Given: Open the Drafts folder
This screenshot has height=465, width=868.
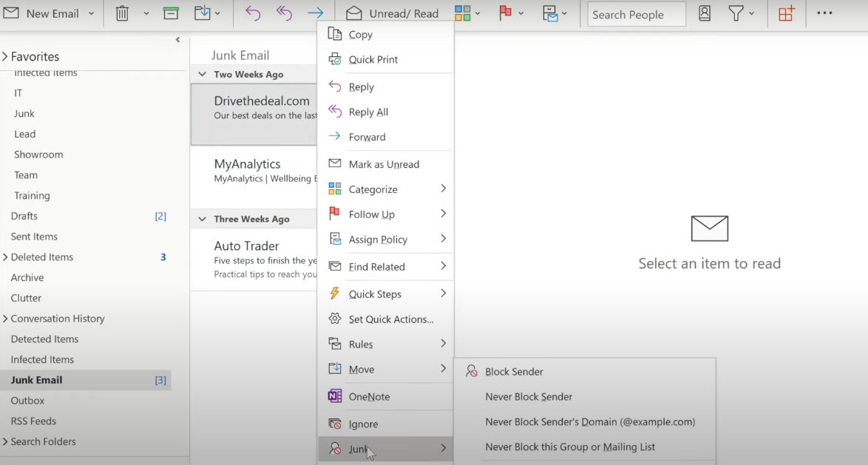Looking at the screenshot, I should tap(24, 216).
